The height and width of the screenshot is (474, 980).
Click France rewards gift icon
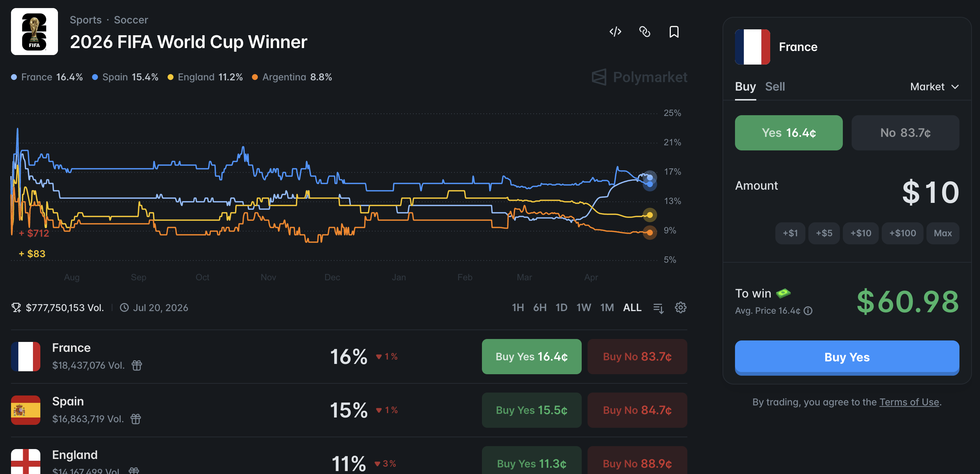[x=136, y=365]
